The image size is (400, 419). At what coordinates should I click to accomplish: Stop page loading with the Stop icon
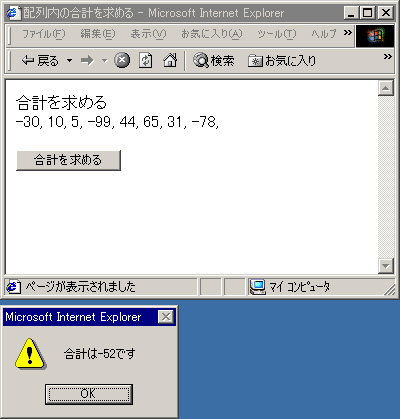pos(122,61)
